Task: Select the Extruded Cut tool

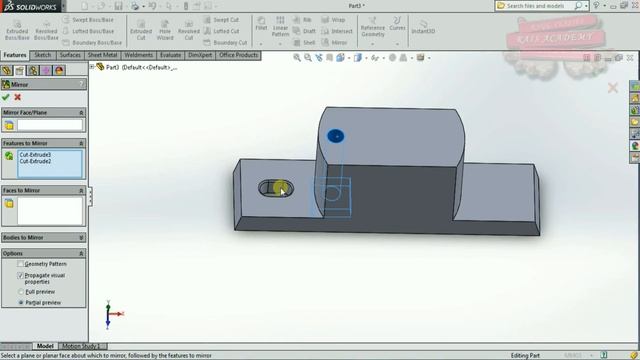Action: point(141,30)
